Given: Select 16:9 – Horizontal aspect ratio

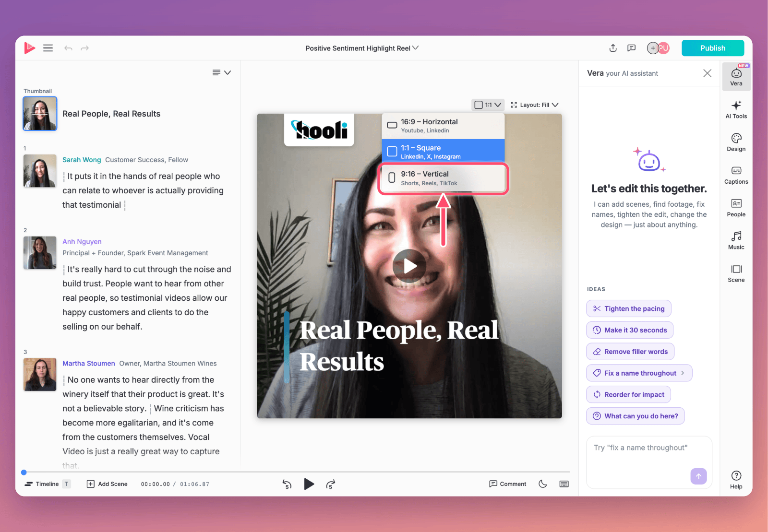Looking at the screenshot, I should [443, 126].
